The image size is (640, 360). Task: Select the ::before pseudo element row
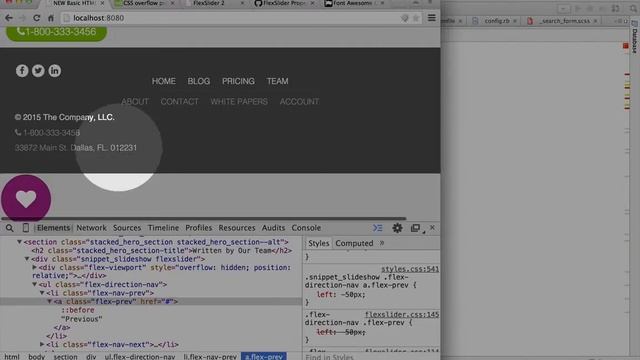tap(78, 310)
